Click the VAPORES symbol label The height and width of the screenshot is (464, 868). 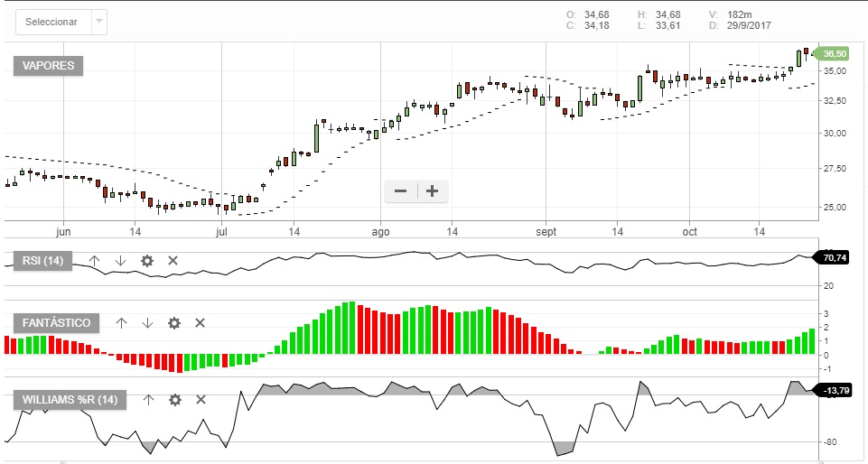(48, 66)
